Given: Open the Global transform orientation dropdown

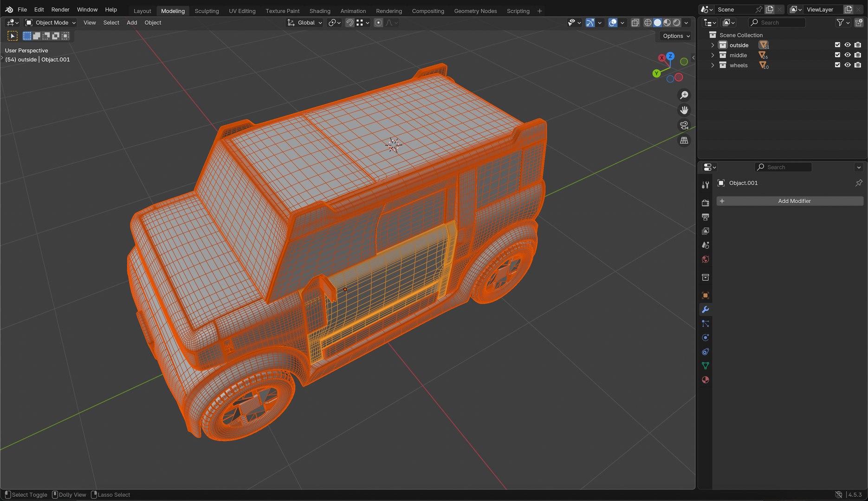Looking at the screenshot, I should pyautogui.click(x=304, y=22).
